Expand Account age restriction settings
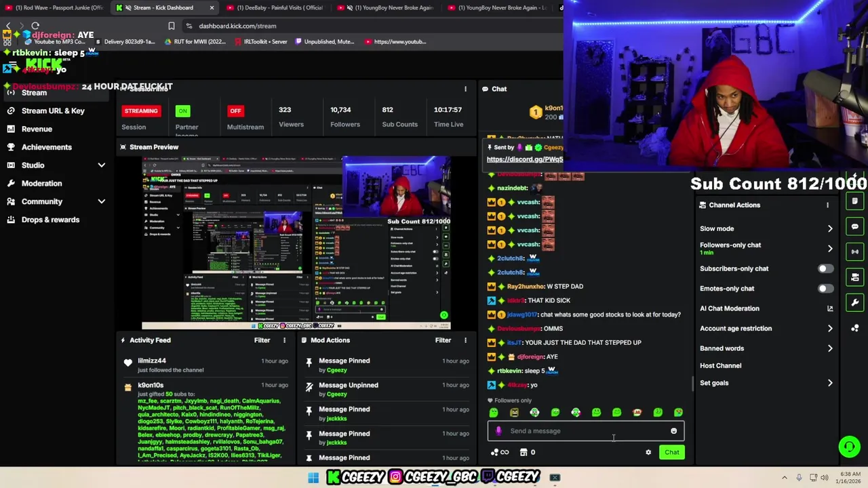This screenshot has width=868, height=488. point(829,329)
